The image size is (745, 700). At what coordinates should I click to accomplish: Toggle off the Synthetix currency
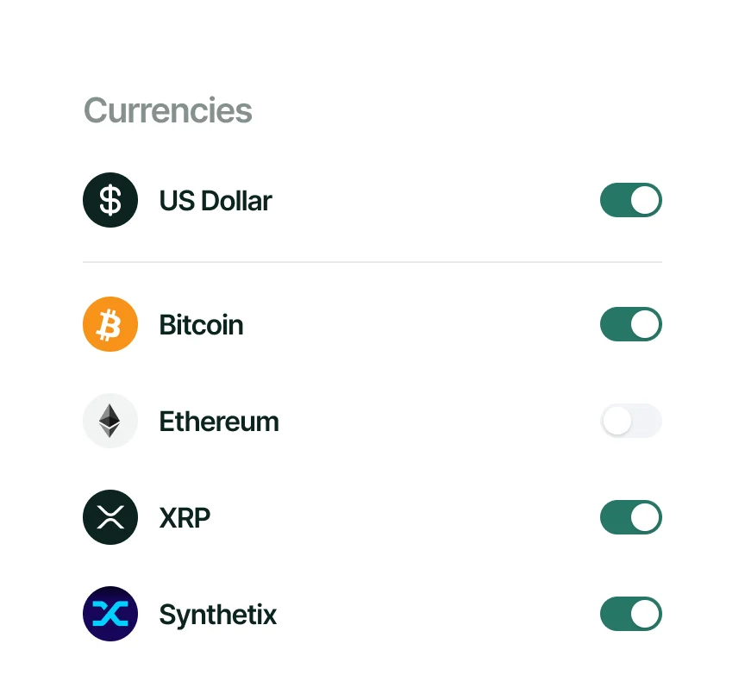[630, 614]
